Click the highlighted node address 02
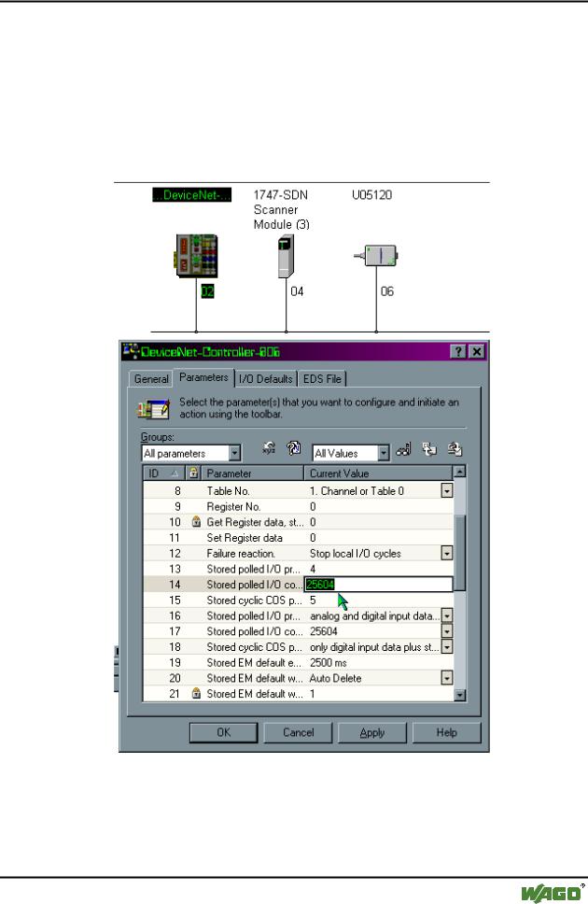The height and width of the screenshot is (904, 588). 207,291
